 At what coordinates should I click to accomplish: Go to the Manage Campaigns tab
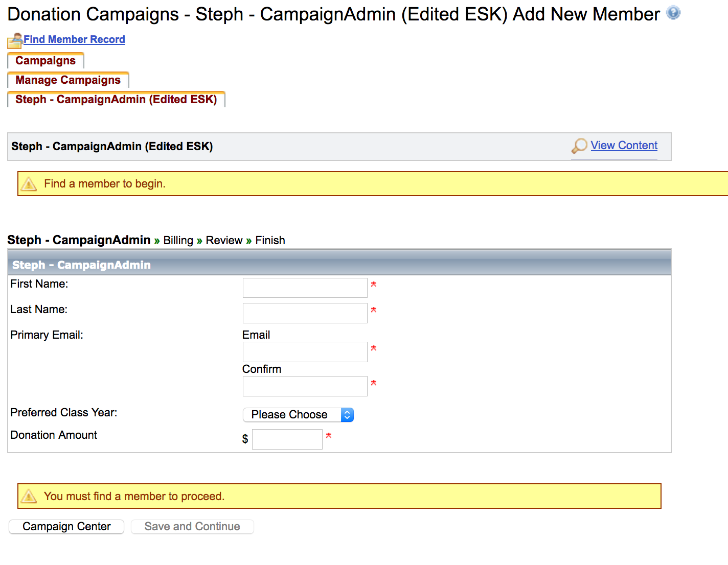[x=68, y=80]
